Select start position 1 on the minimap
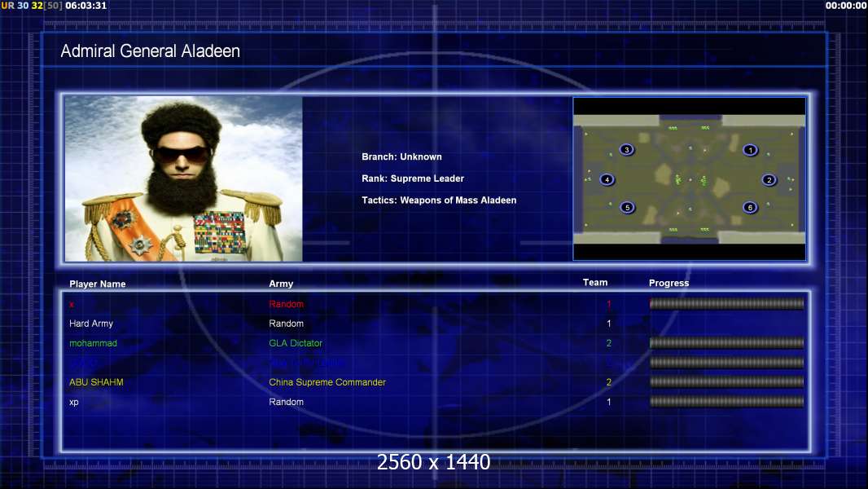Viewport: 868px width, 489px height. point(750,150)
